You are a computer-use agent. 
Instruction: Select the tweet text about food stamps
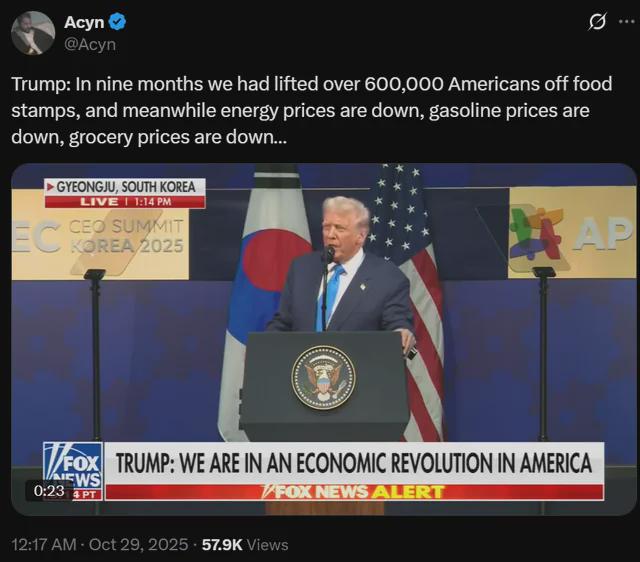click(312, 110)
